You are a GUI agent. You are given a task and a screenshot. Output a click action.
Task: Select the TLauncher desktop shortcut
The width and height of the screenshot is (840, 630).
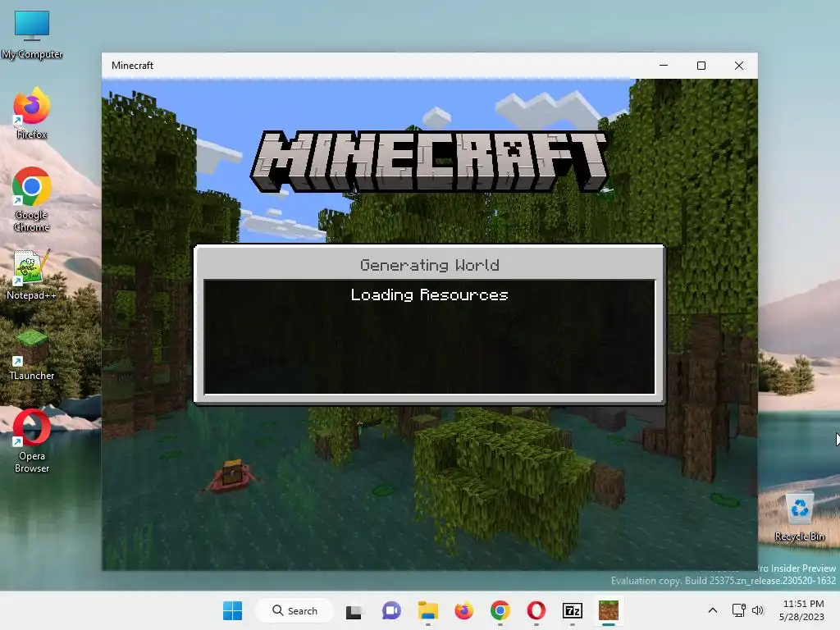(x=32, y=354)
